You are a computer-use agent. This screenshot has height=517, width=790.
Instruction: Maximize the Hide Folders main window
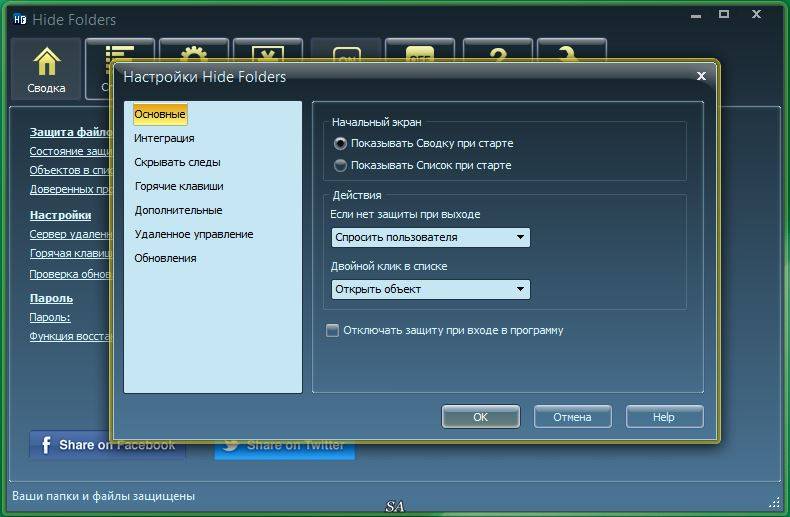pos(724,14)
